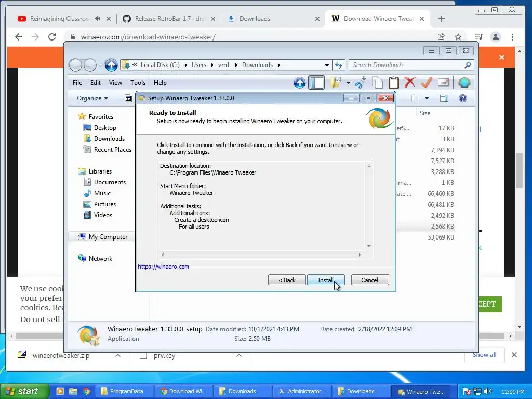The width and height of the screenshot is (532, 399).
Task: Click the Cut scissors icon
Action: 361,83
